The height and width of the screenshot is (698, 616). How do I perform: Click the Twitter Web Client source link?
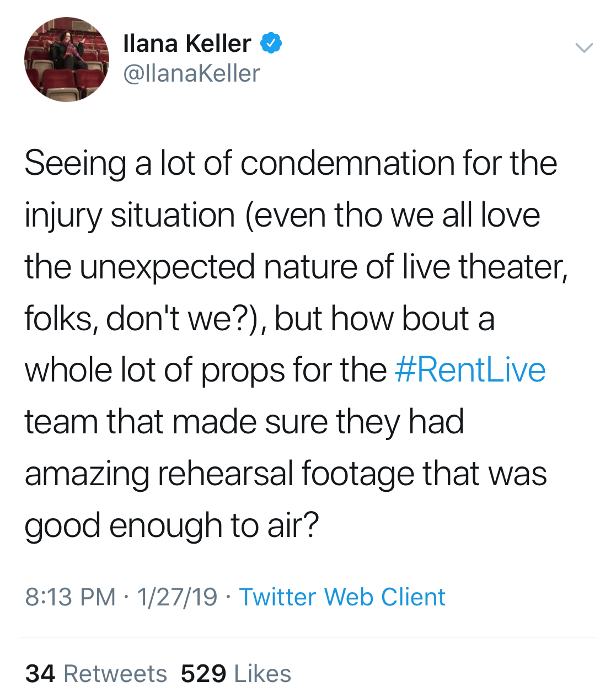[x=342, y=597]
